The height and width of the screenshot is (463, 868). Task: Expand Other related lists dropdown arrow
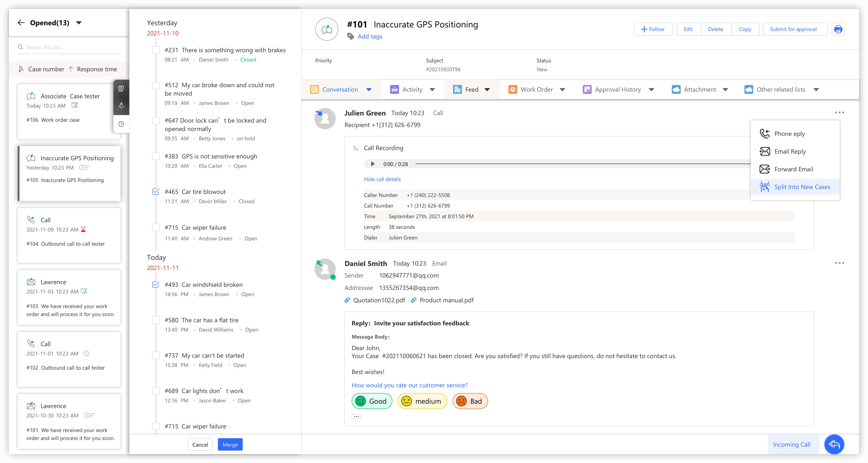(816, 90)
